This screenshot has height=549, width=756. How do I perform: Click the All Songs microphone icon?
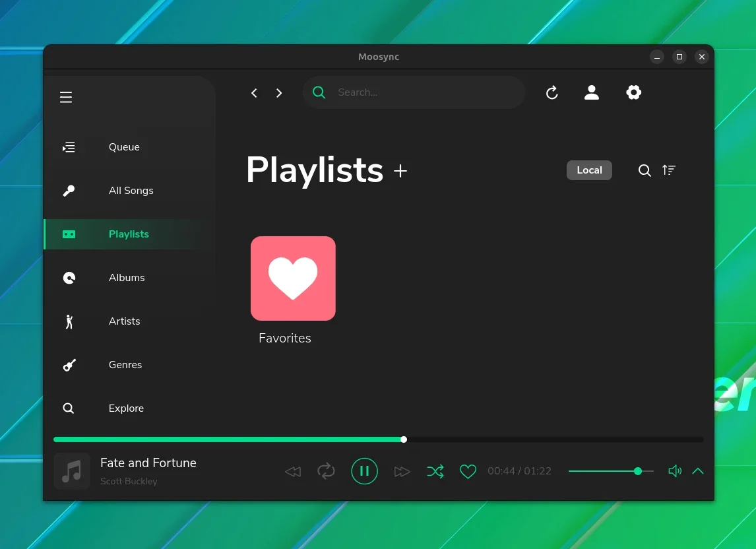[x=69, y=191]
